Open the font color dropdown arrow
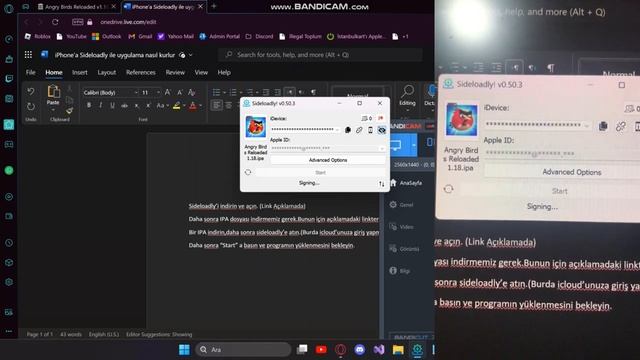 [x=200, y=106]
